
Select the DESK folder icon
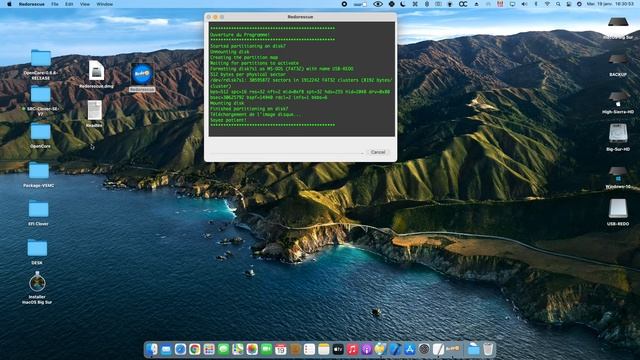tap(37, 248)
